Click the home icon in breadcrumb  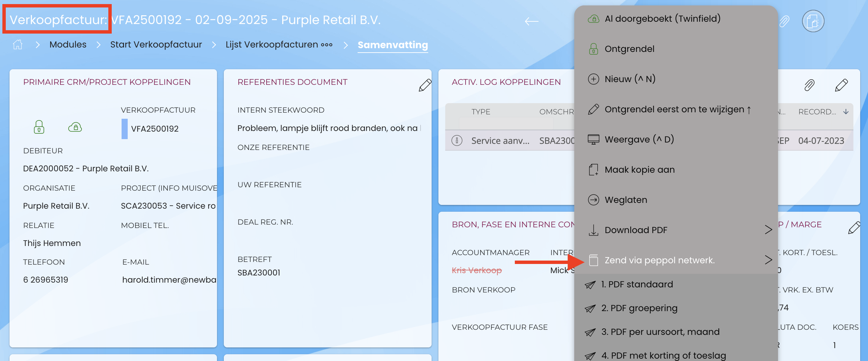pos(18,44)
